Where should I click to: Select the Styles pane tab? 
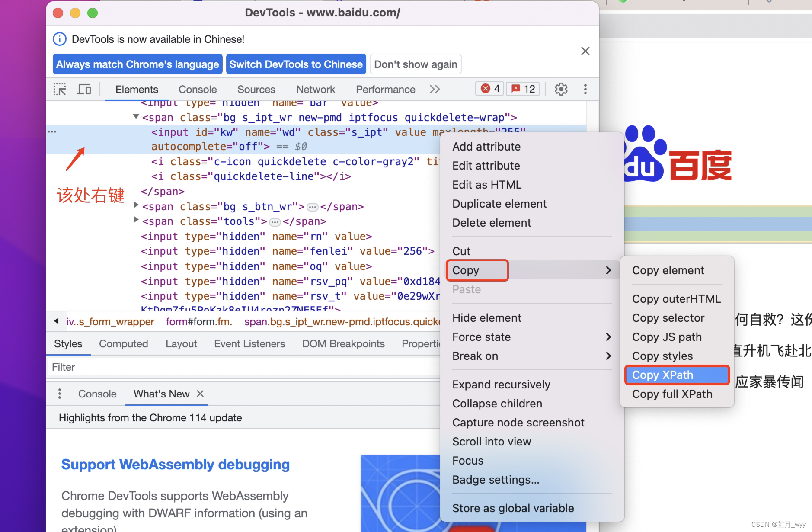click(68, 344)
